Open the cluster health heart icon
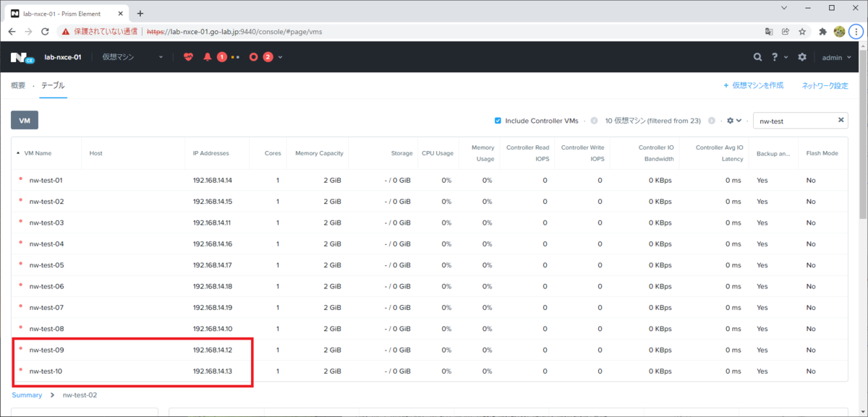Viewport: 868px width, 417px height. click(189, 56)
